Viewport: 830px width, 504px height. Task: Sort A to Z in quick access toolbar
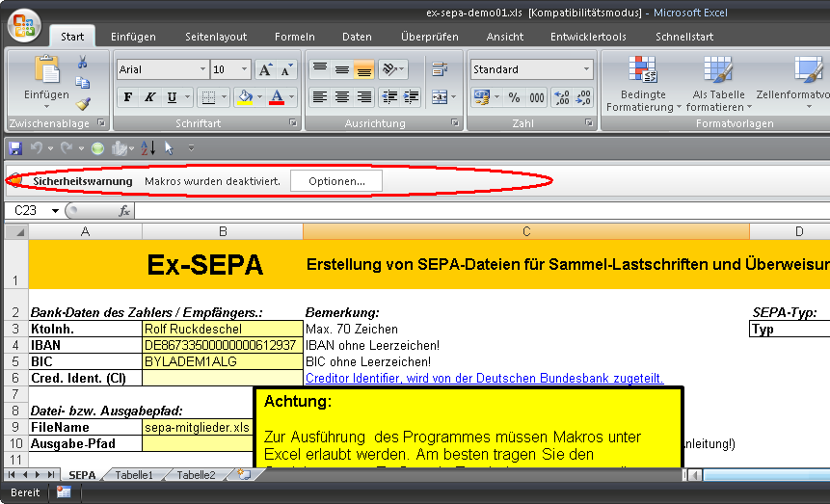point(147,148)
